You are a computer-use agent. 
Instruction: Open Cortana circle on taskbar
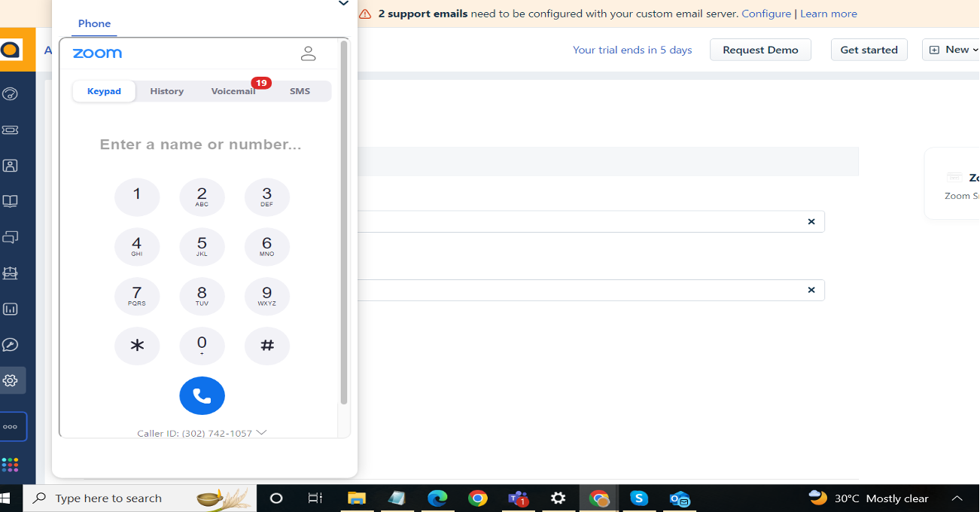[276, 498]
